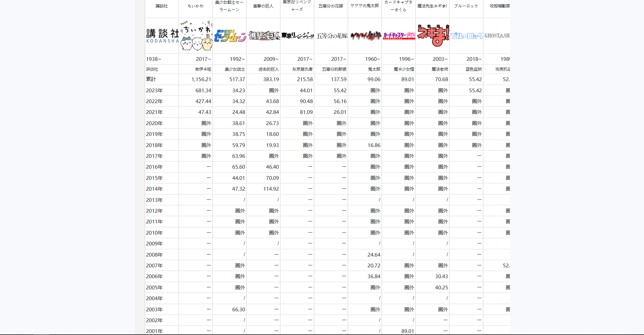Click the cumulative value 383.19
Viewport: 644px width, 335px height.
[x=271, y=79]
